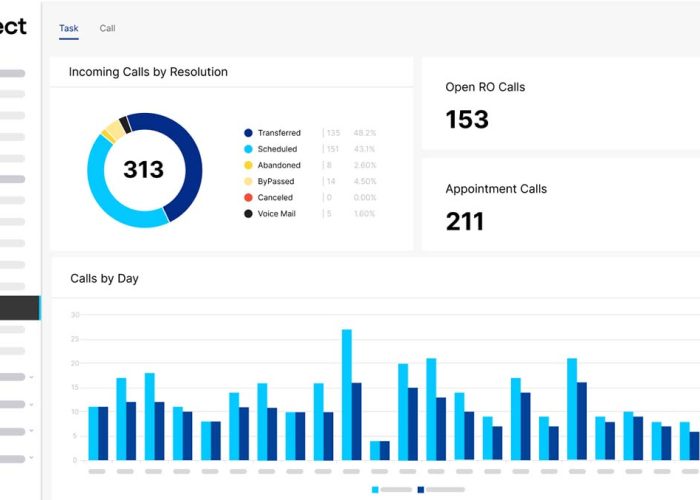Toggle the Canceled red legend dot
Viewport: 700px width, 500px height.
pos(248,197)
